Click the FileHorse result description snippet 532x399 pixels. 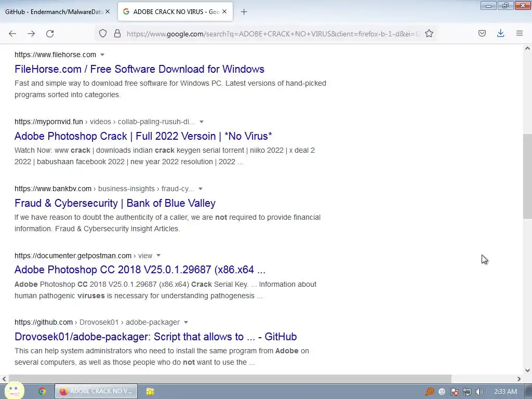tap(170, 89)
